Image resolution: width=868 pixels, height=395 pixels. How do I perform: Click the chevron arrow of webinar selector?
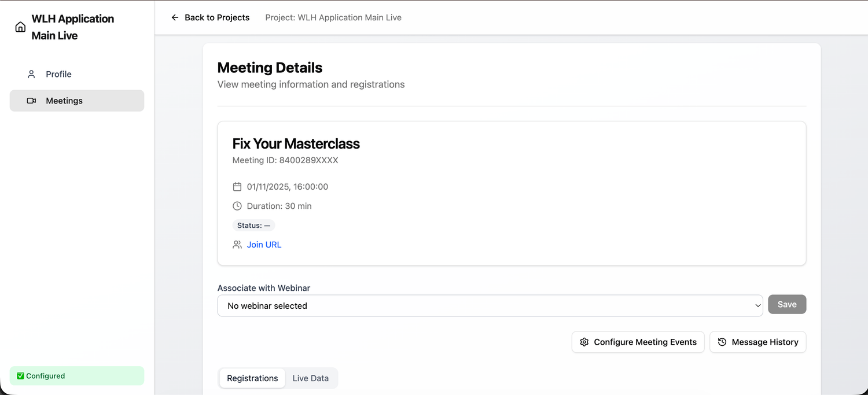coord(758,305)
